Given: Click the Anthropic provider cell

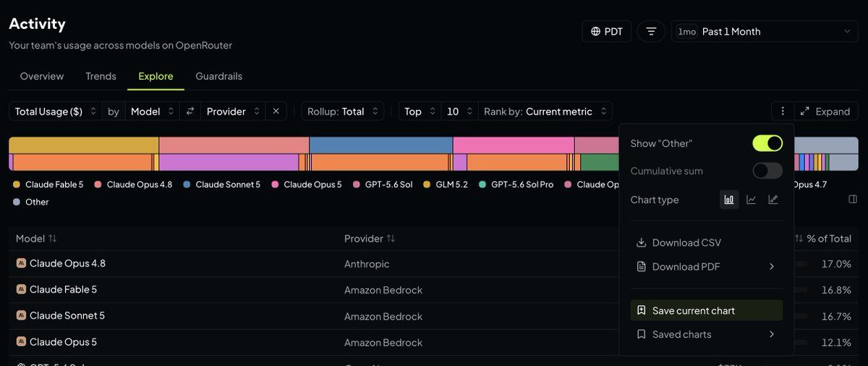Looking at the screenshot, I should pos(367,264).
